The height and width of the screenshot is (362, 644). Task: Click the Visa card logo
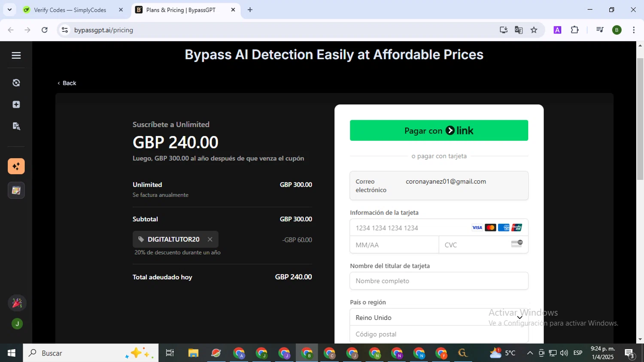(x=477, y=228)
